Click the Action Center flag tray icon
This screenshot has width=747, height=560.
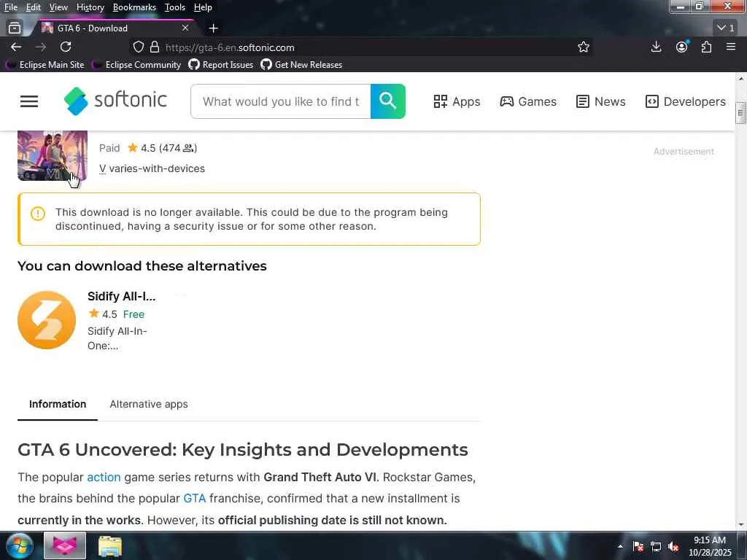tap(638, 547)
